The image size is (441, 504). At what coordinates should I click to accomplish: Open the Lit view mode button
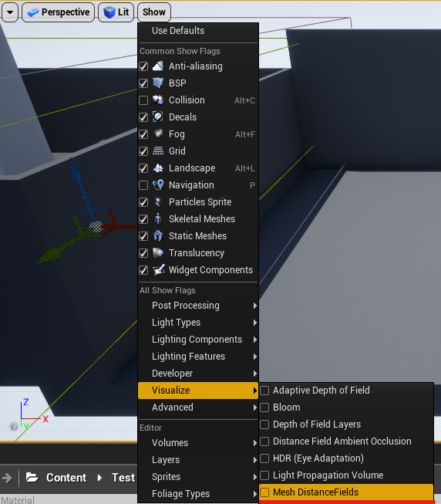116,12
